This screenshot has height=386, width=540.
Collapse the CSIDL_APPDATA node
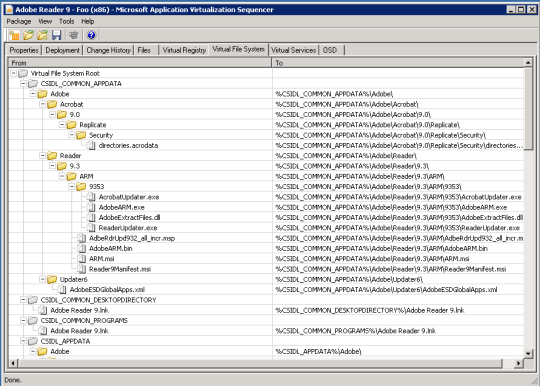[23, 341]
